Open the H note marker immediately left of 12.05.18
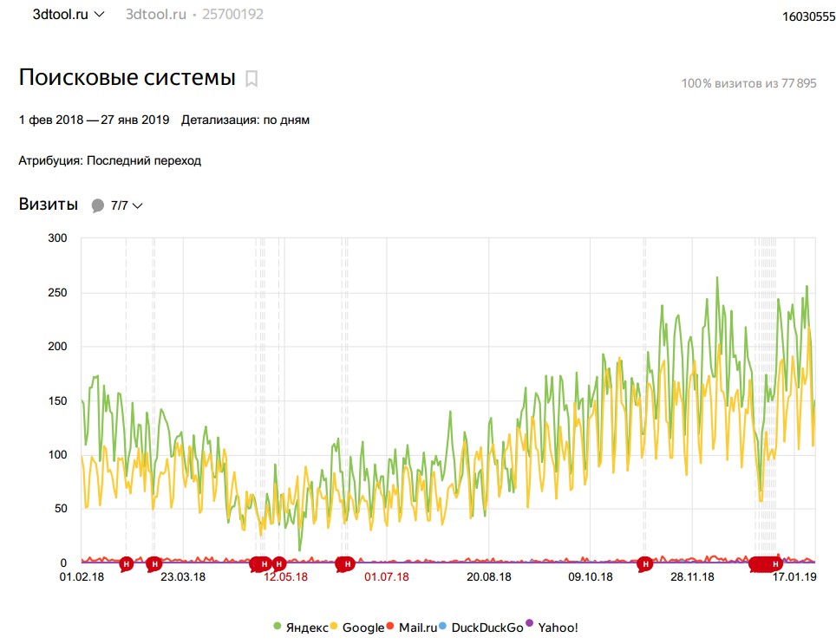This screenshot has height=644, width=836. point(279,563)
